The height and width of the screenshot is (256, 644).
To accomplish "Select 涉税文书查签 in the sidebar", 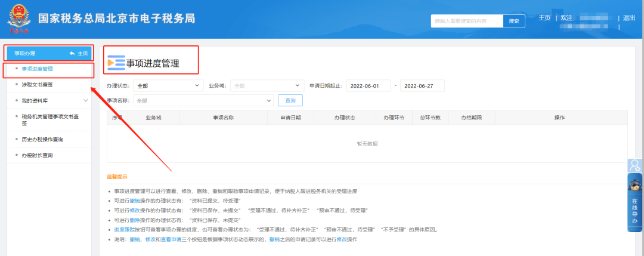I will [x=38, y=85].
